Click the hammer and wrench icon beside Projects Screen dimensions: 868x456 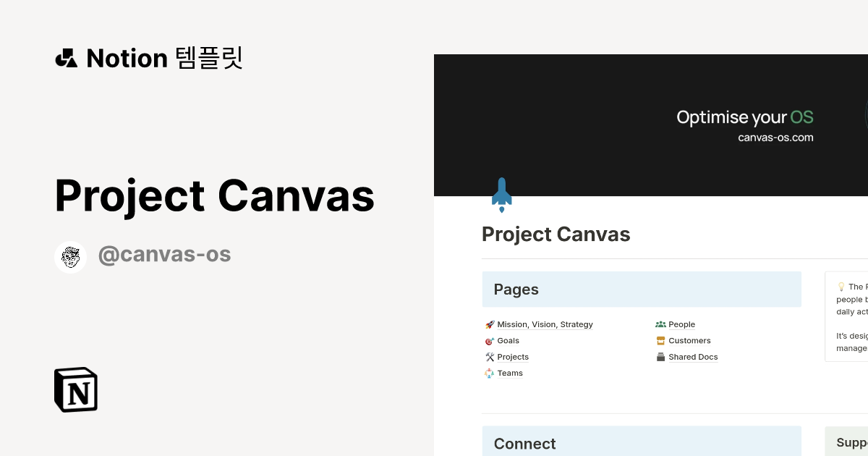490,357
